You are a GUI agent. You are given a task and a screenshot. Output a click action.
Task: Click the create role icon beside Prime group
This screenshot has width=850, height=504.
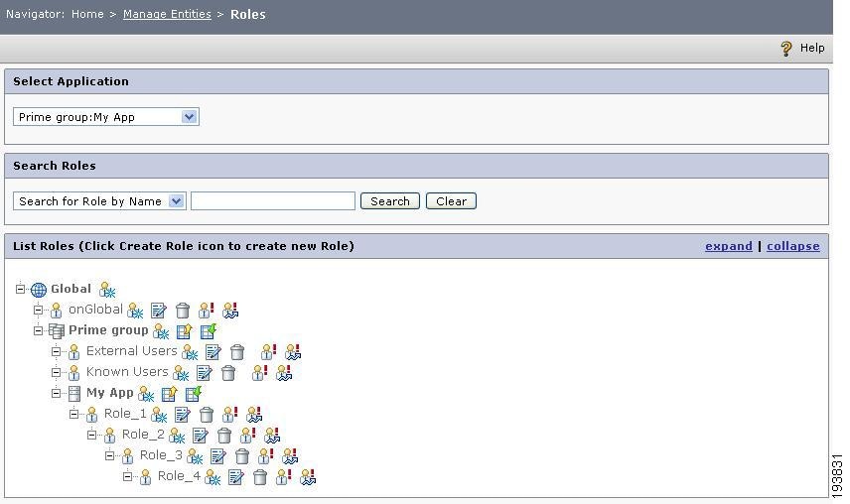pyautogui.click(x=161, y=331)
